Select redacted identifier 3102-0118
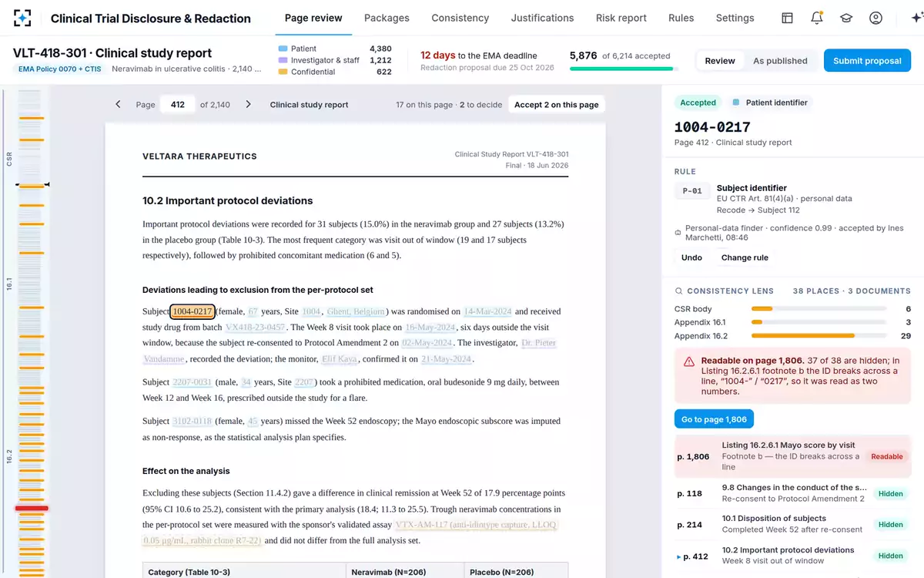This screenshot has width=924, height=578. 192,421
